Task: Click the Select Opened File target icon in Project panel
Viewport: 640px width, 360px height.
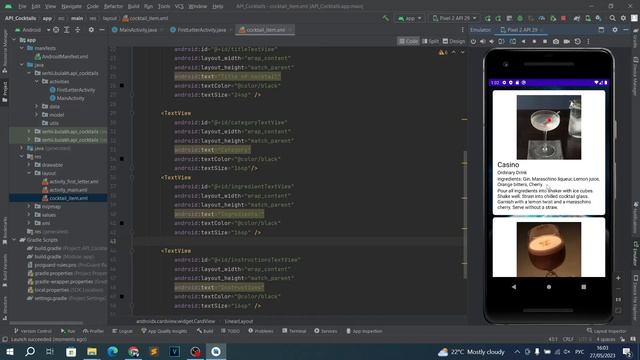Action: [56, 30]
